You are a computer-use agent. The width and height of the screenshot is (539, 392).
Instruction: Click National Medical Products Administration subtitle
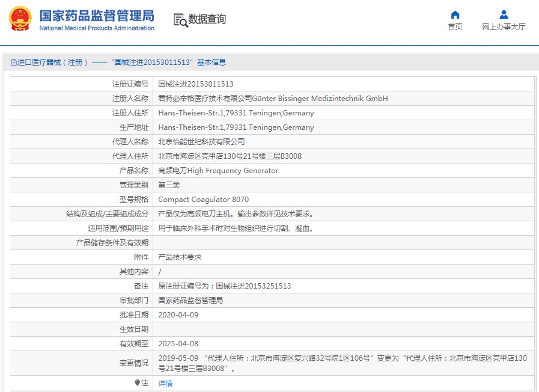coord(97,28)
